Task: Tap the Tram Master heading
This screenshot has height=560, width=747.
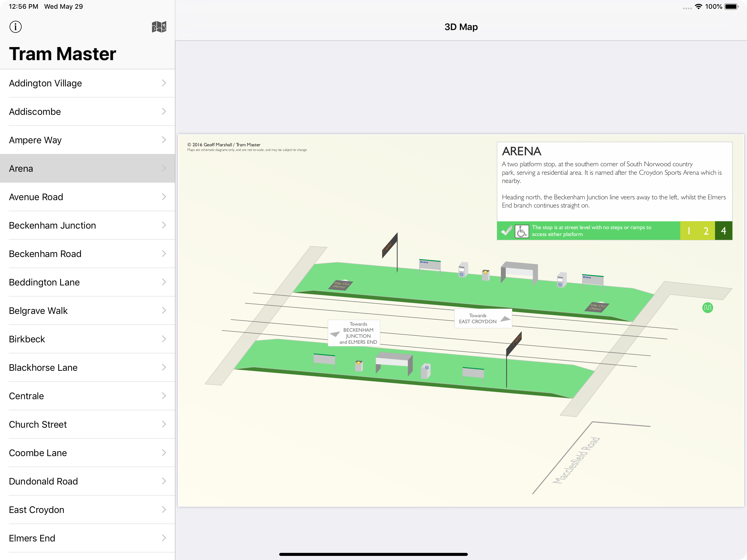Action: pyautogui.click(x=62, y=54)
